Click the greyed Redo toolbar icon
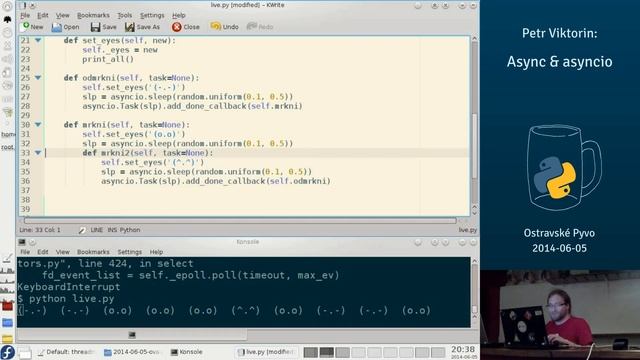The height and width of the screenshot is (360, 640). click(x=251, y=27)
